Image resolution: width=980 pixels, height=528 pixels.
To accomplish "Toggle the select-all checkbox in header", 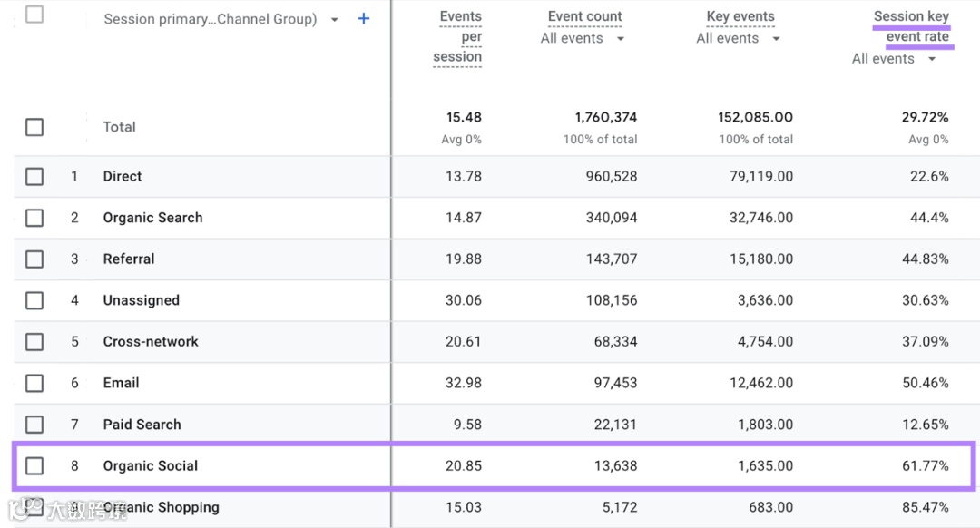I will point(34,15).
